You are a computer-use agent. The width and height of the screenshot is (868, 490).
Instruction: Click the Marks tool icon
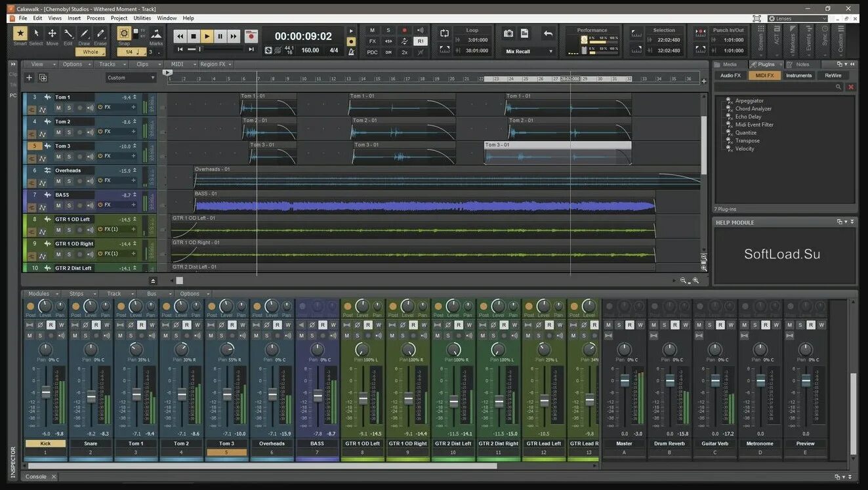156,33
